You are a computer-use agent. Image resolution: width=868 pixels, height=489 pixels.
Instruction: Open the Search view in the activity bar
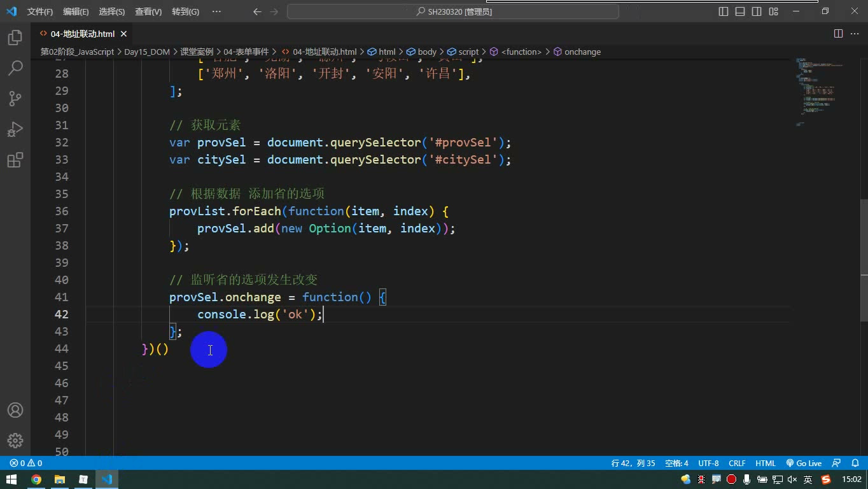tap(15, 68)
